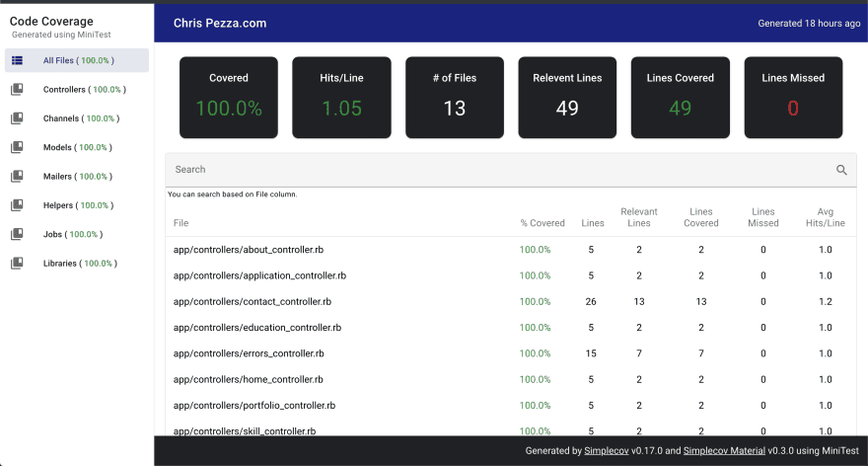Click the Models group icon
Screen dimensions: 868x466
[17, 147]
